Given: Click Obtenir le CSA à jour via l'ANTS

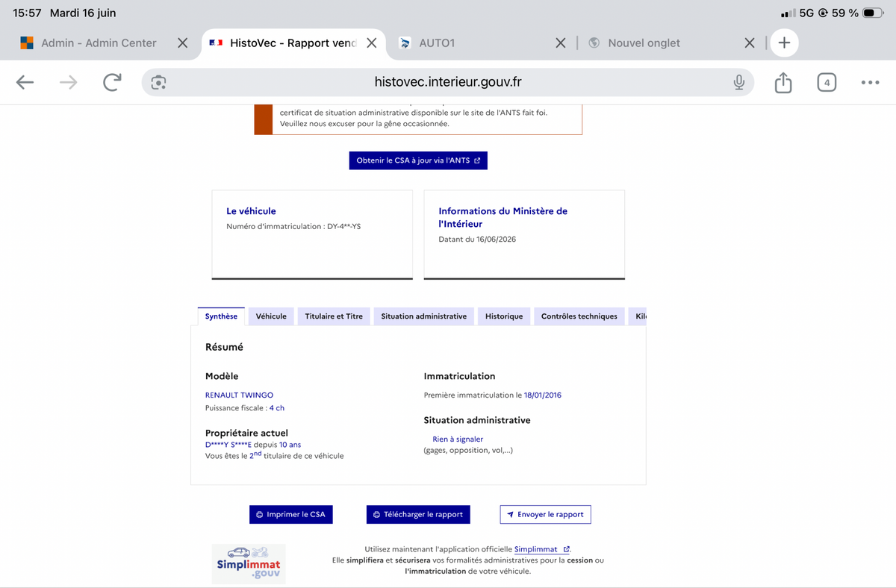Looking at the screenshot, I should click(x=418, y=160).
